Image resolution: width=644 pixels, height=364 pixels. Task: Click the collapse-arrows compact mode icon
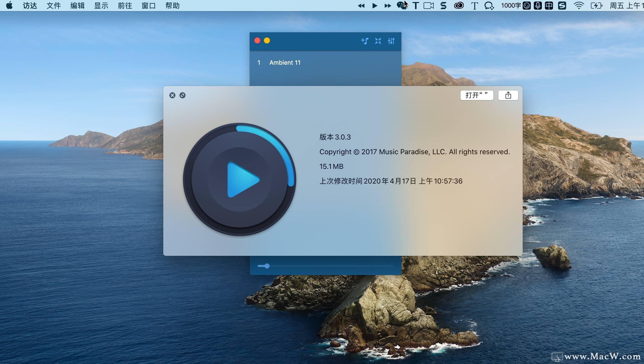tap(378, 41)
